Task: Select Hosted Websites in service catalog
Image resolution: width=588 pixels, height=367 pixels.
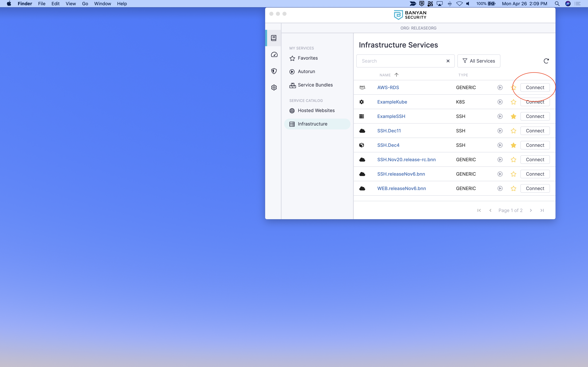Action: pos(316,110)
